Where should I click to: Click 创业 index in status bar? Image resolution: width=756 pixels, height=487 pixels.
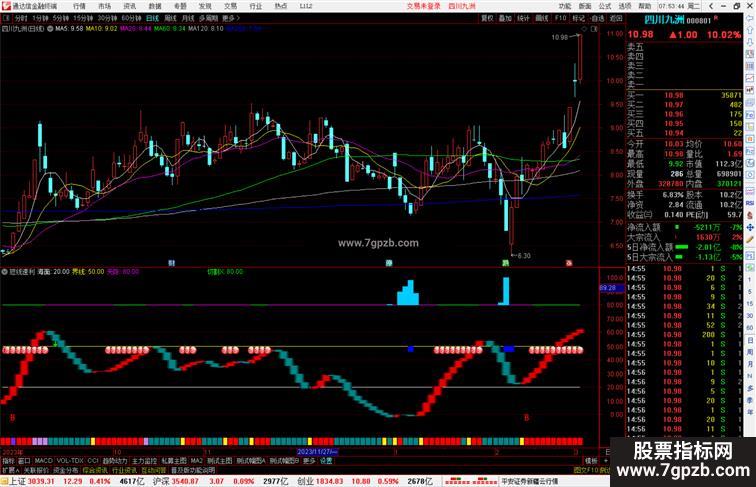coord(305,481)
